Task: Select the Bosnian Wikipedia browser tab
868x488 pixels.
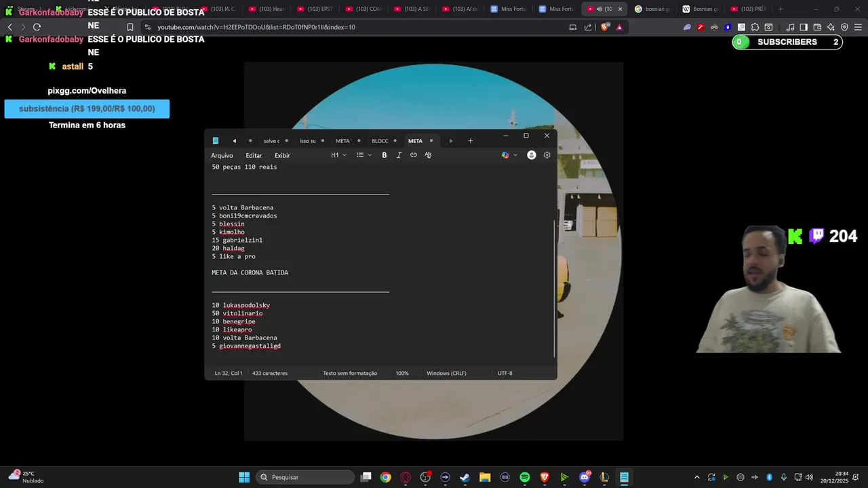Action: click(700, 9)
